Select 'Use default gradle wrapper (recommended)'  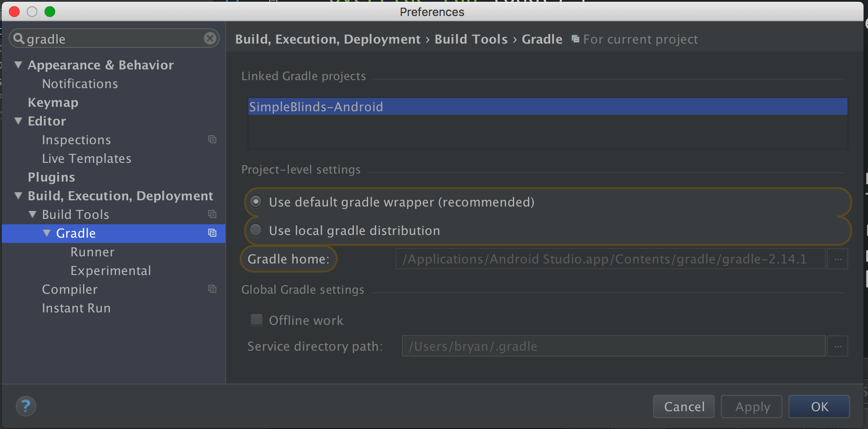point(256,202)
